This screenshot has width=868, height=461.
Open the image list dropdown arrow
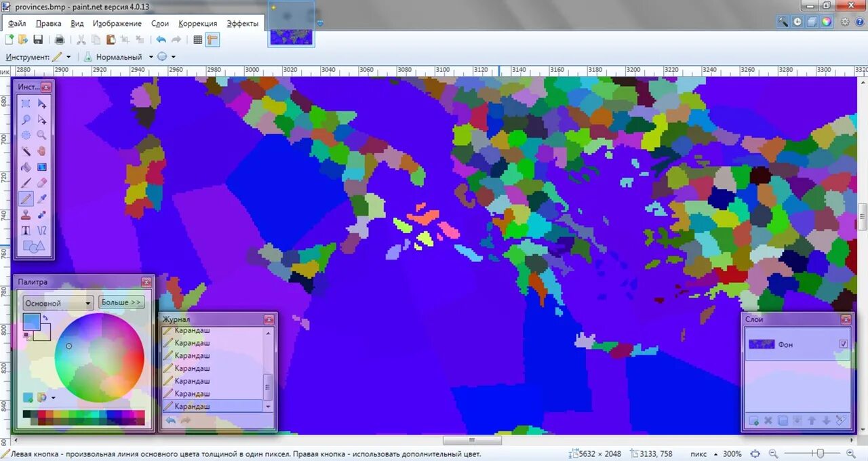[x=320, y=24]
